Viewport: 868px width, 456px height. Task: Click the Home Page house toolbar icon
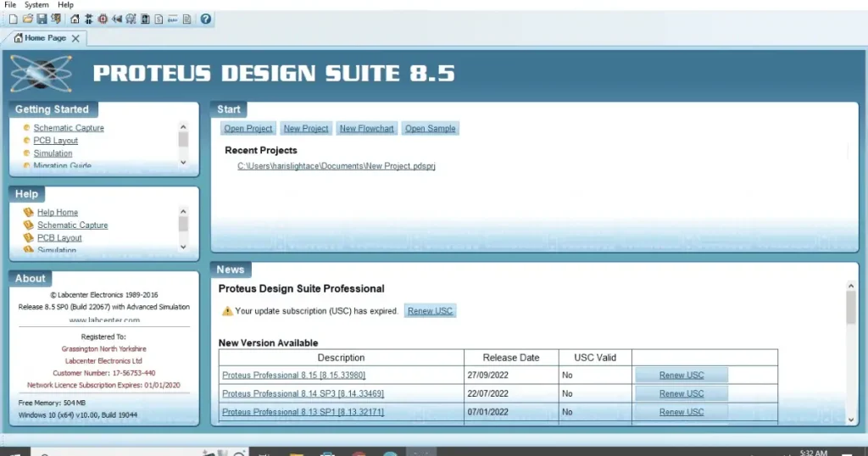[x=75, y=19]
